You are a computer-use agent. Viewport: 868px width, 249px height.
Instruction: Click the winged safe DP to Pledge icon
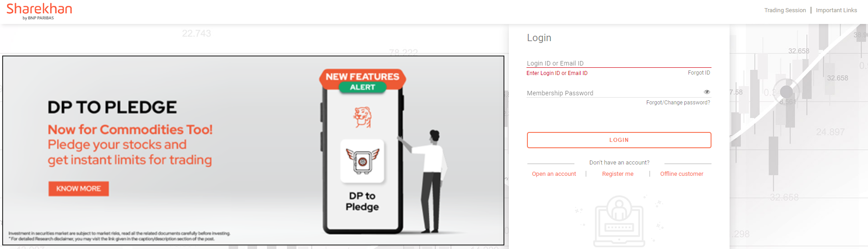(362, 161)
